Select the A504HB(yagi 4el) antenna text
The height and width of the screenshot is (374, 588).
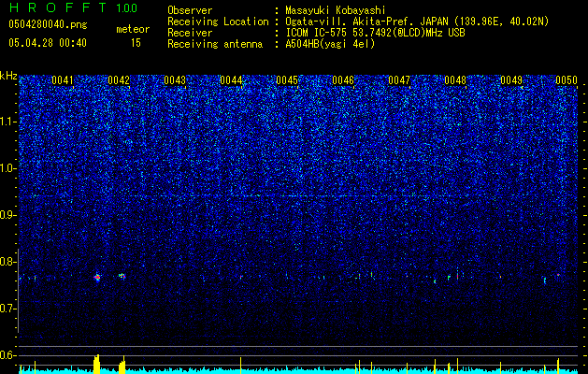(330, 44)
